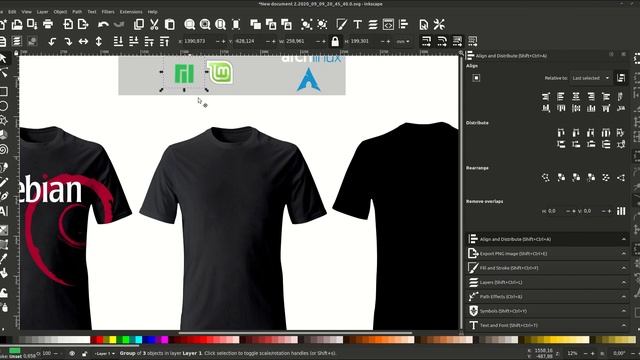Toggle layer visibility eye in status bar
The height and width of the screenshot is (360, 640).
[x=72, y=353]
